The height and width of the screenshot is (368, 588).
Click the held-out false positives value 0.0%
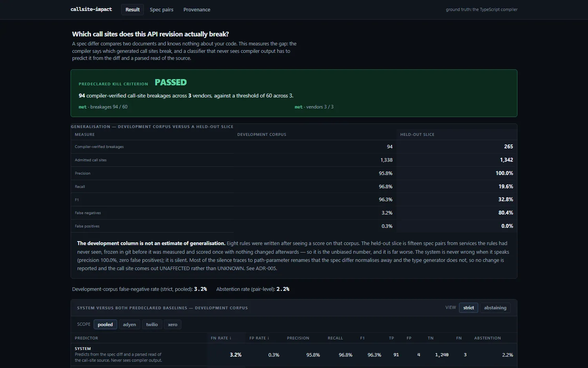pos(507,226)
